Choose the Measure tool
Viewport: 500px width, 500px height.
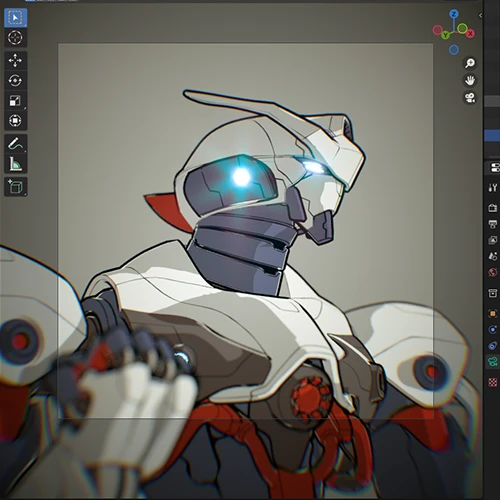(15, 164)
